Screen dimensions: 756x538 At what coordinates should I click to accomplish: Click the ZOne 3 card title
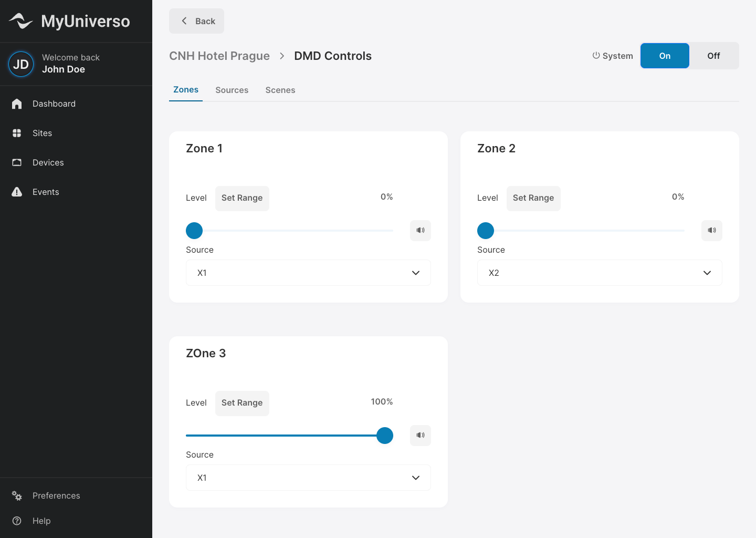coord(206,353)
